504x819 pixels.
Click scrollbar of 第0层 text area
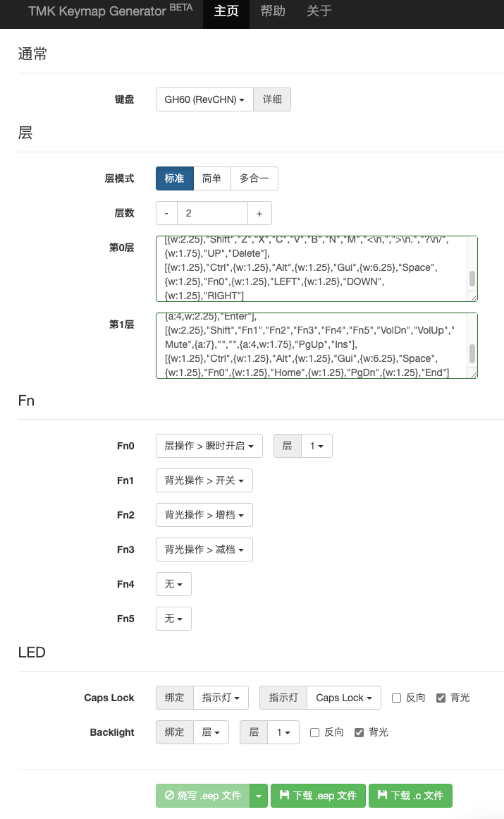[472, 277]
